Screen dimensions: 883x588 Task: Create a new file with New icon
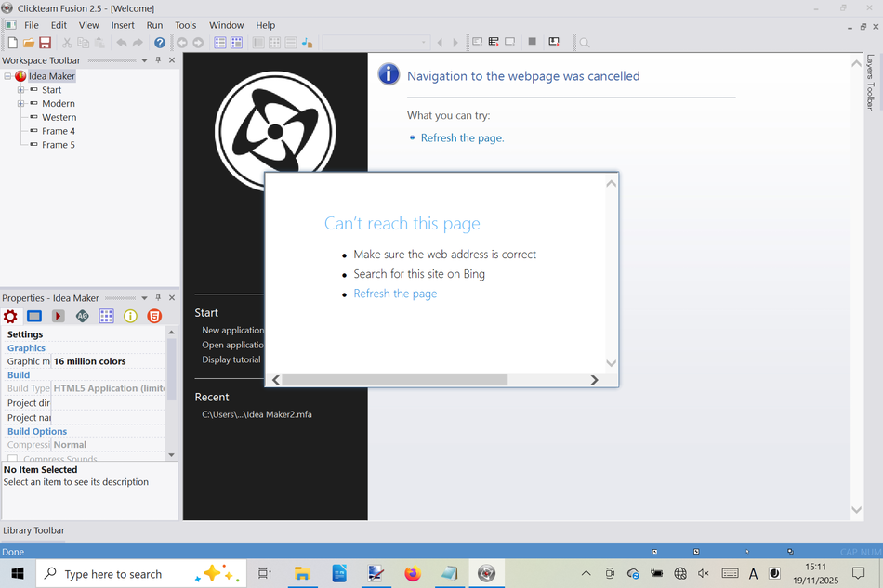point(12,43)
